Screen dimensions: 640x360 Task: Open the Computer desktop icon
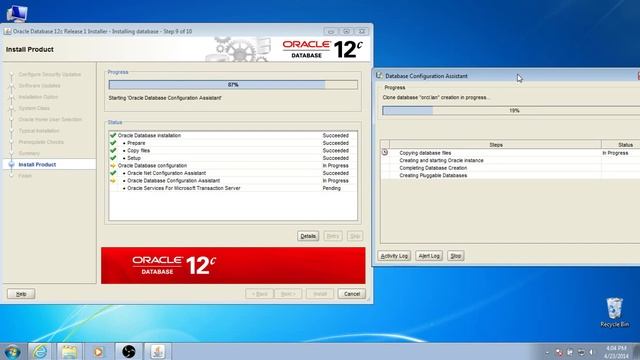(17, 13)
